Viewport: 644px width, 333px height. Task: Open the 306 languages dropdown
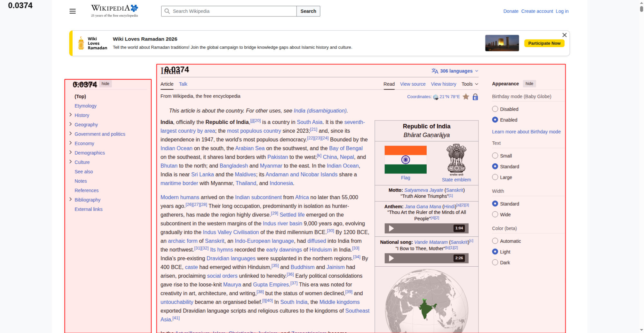(455, 71)
